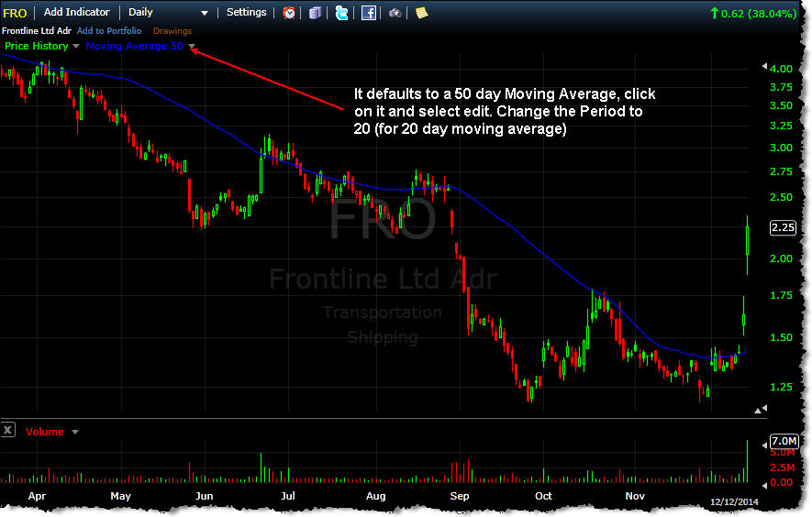Click the Sep label on time axis
The height and width of the screenshot is (517, 812).
click(x=460, y=496)
